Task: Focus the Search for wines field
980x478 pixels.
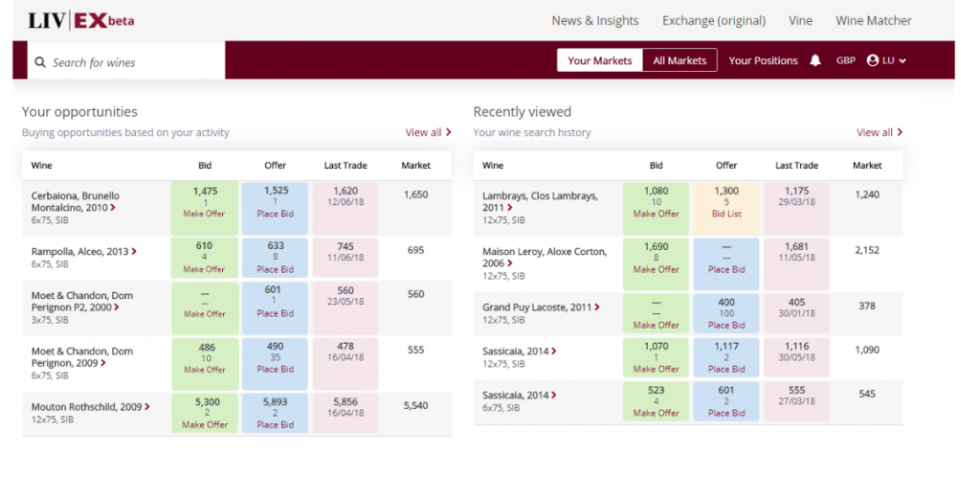Action: coord(126,62)
